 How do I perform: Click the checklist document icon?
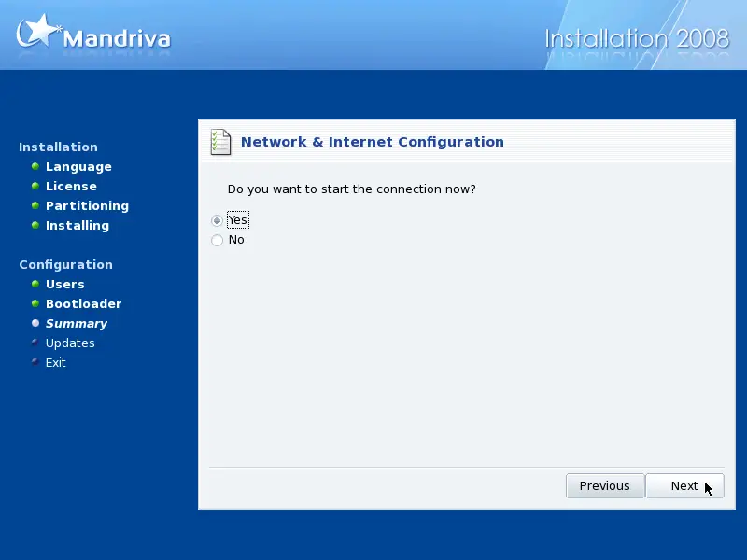[220, 142]
